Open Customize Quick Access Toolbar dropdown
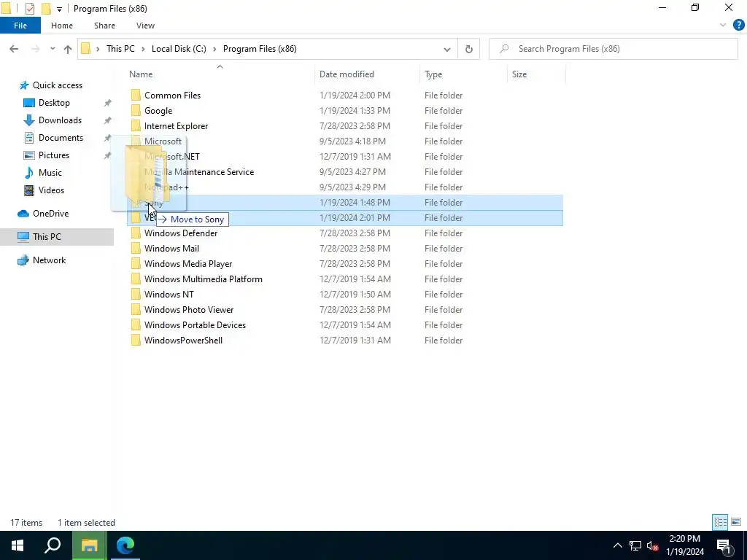This screenshot has width=747, height=560. [59, 9]
